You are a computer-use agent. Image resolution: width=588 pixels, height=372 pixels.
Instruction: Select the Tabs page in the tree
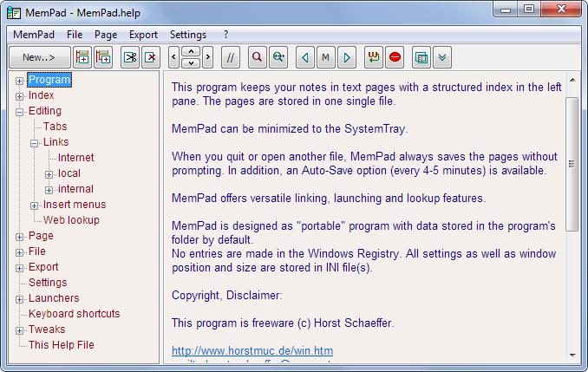(56, 127)
